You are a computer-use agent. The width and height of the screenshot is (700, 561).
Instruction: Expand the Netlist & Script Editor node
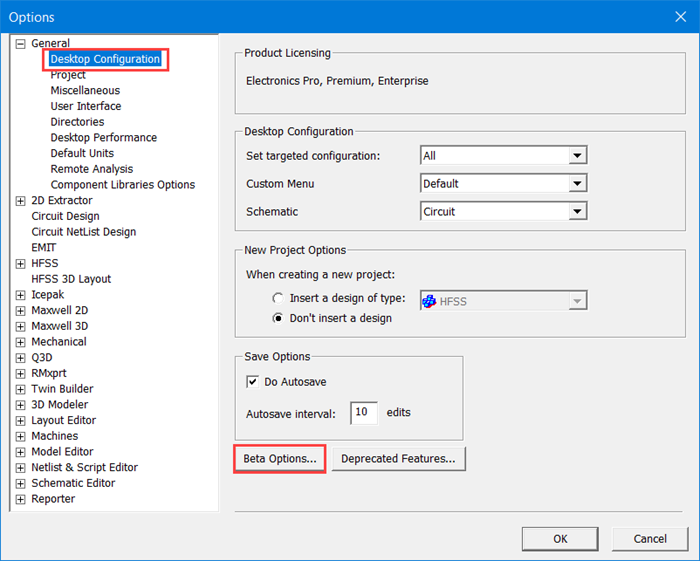click(21, 468)
